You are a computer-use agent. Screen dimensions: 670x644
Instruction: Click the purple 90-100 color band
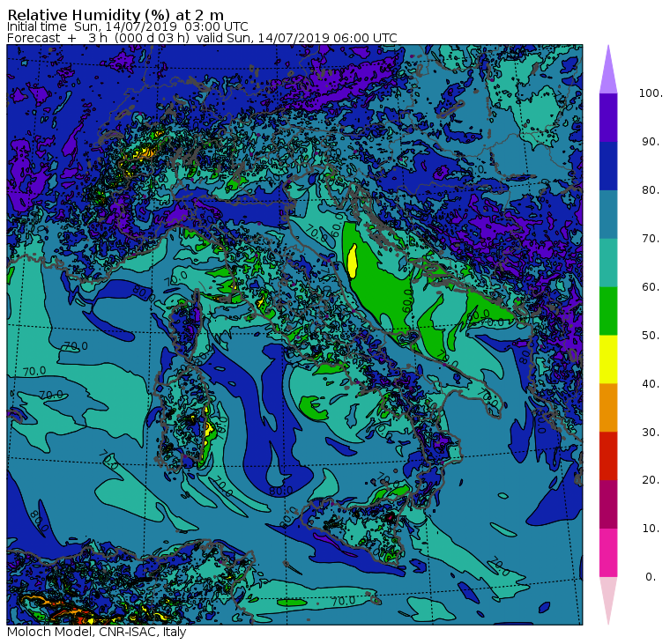coord(608,117)
